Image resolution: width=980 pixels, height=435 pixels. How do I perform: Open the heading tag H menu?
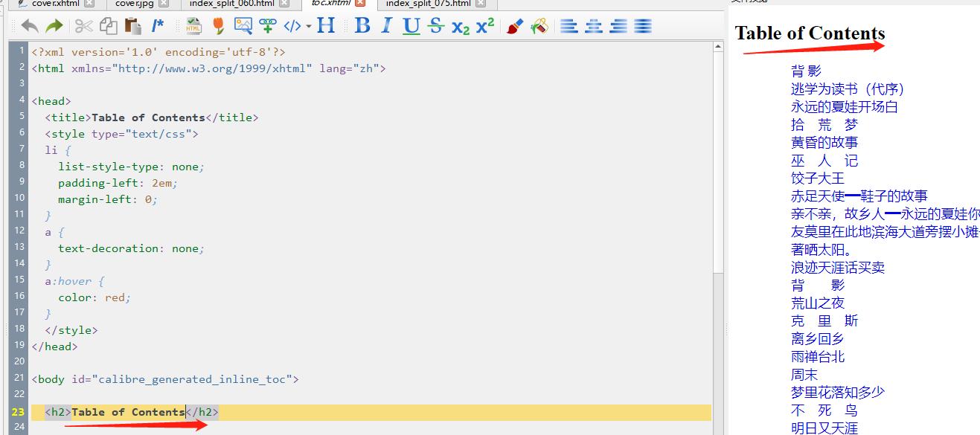[325, 26]
